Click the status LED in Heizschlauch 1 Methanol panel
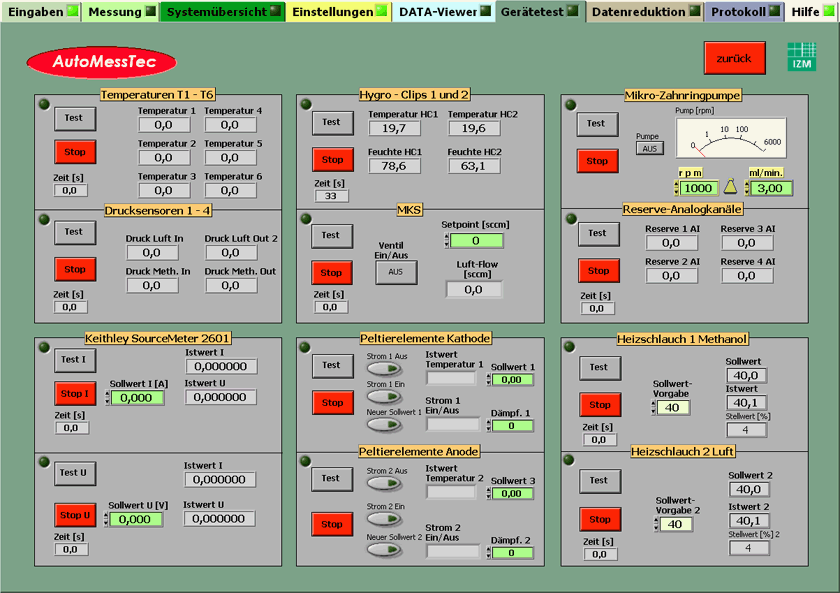This screenshot has height=593, width=840. pos(569,347)
